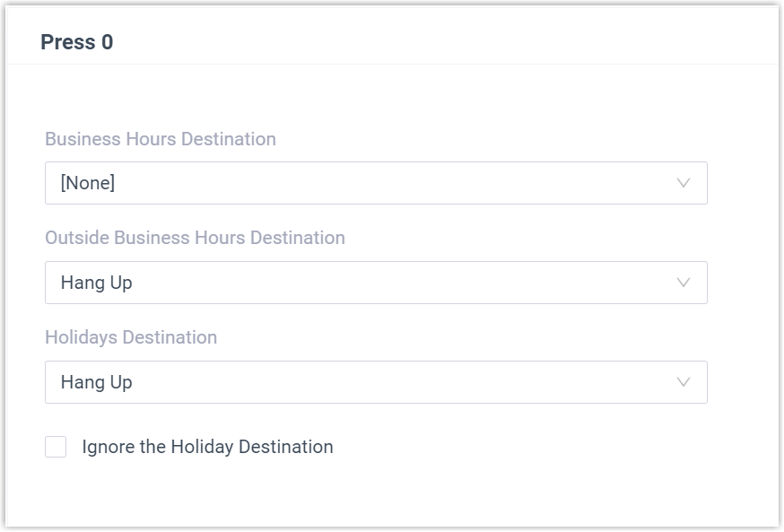
Task: Open the Business Hours Destination dropdown
Action: (376, 183)
